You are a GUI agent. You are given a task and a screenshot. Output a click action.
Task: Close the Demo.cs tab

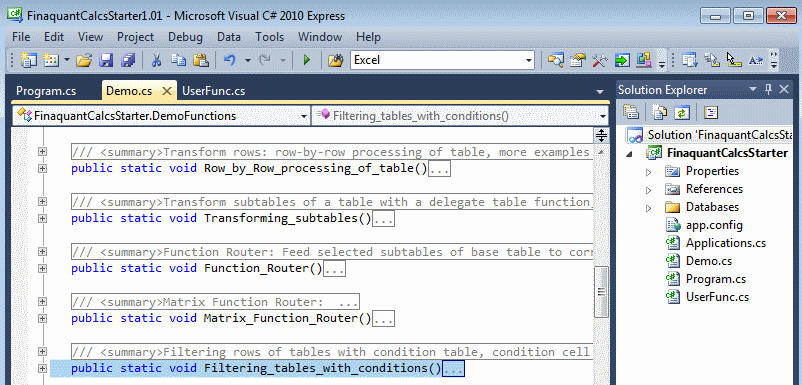tap(167, 91)
